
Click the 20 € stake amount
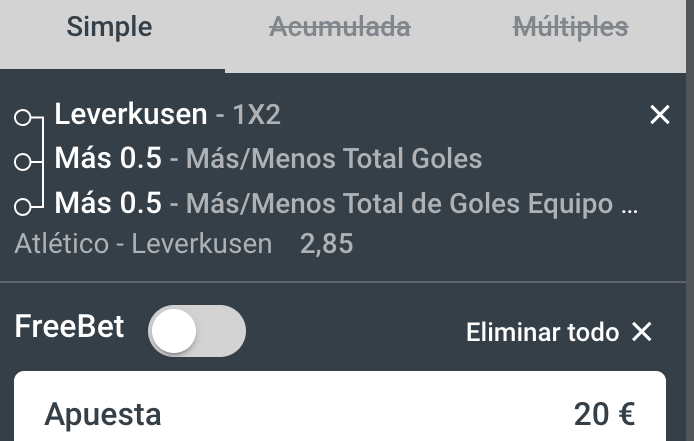tap(605, 415)
